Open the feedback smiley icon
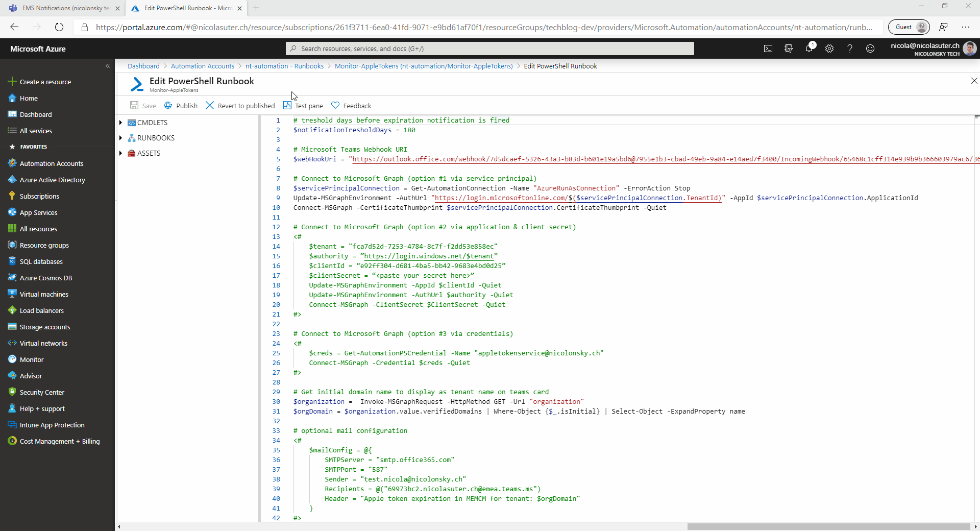The width and height of the screenshot is (980, 531). click(x=870, y=49)
